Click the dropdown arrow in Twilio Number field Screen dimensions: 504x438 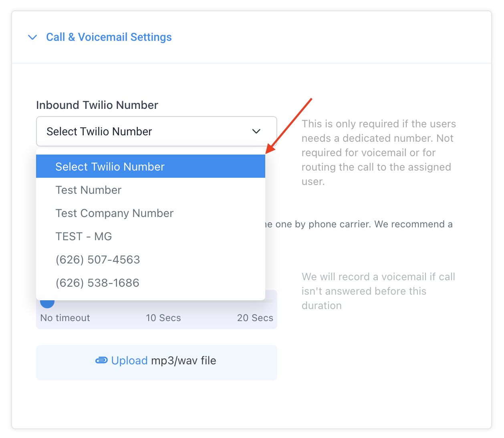pos(256,131)
